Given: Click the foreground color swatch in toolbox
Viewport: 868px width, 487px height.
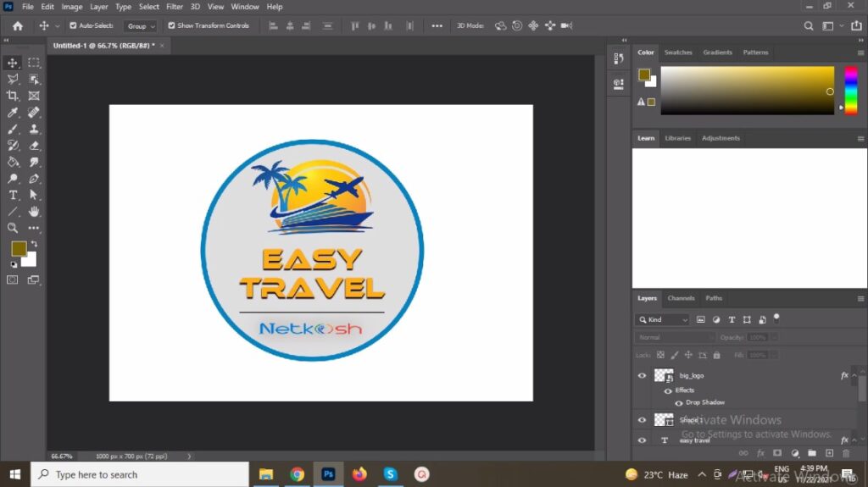Looking at the screenshot, I should tap(19, 248).
